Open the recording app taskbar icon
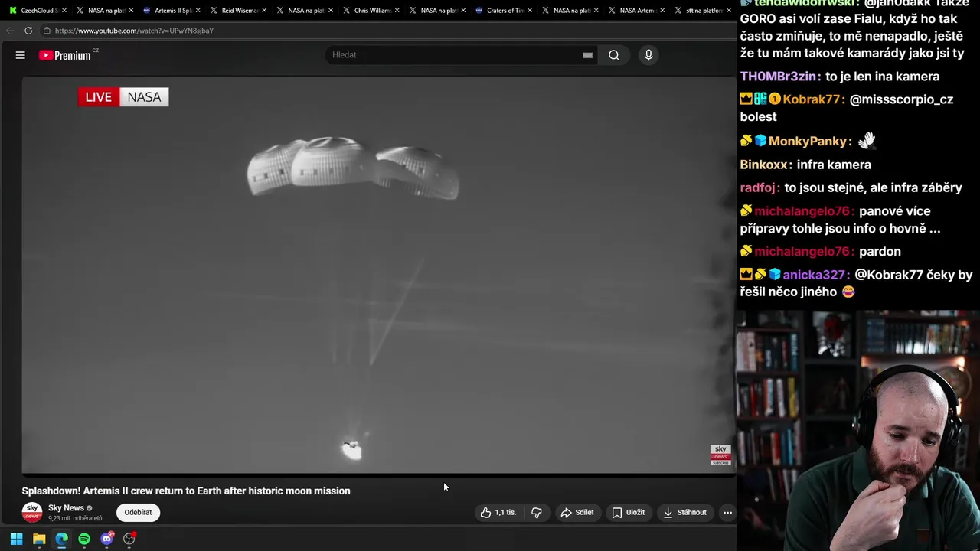The width and height of the screenshot is (980, 551). [129, 539]
